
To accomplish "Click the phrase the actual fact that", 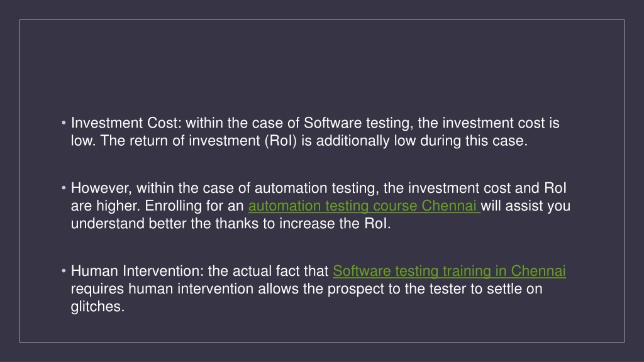I will pos(268,271).
